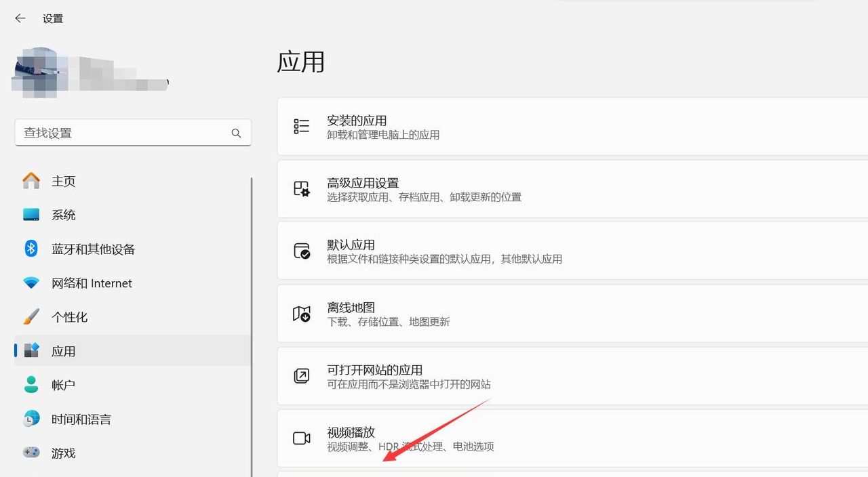Open 帐户 settings from sidebar
Viewport: 868px width, 477px height.
coord(62,385)
